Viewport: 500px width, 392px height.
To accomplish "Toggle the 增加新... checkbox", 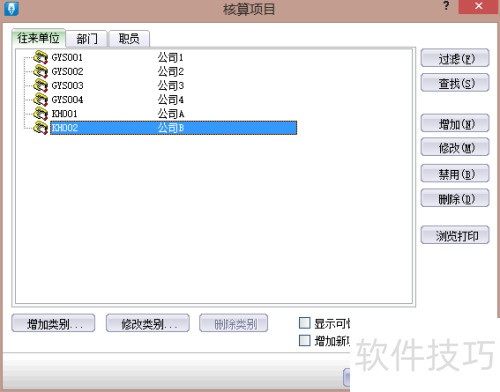I will coord(304,340).
